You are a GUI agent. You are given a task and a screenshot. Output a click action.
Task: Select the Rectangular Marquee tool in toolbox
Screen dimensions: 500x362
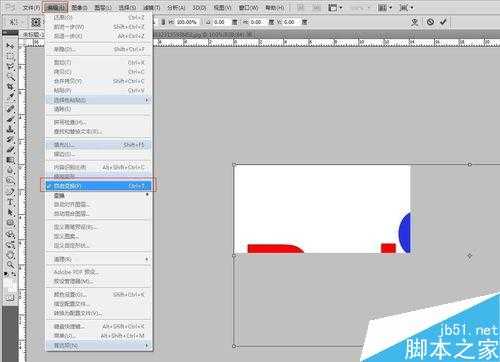pos(10,56)
